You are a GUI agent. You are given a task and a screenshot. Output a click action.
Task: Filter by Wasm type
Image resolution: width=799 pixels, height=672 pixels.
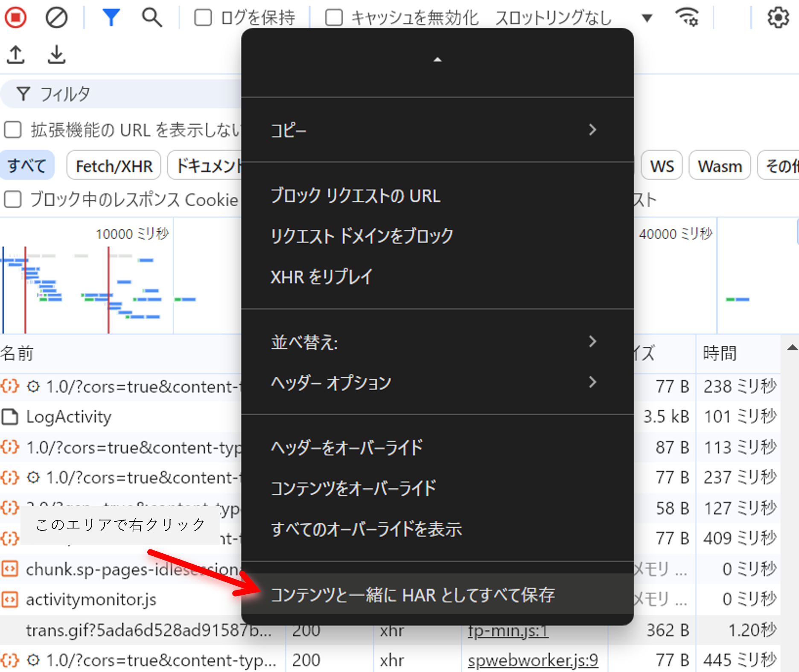[x=720, y=165]
